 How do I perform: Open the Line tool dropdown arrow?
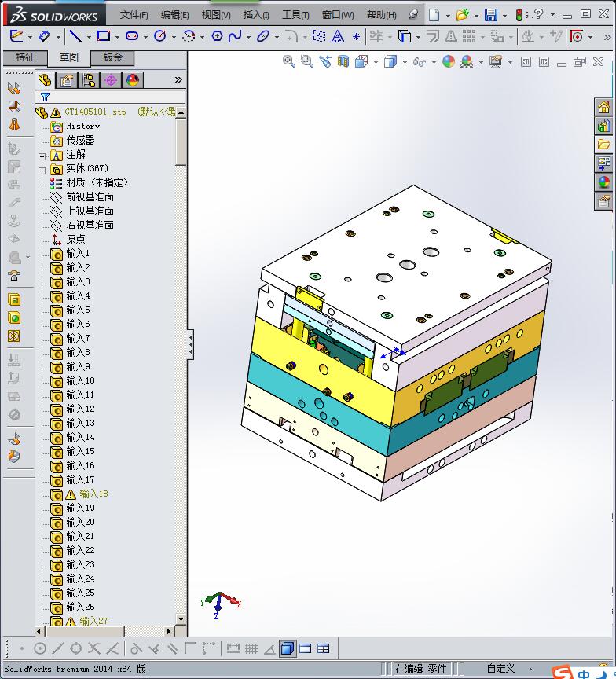pos(89,37)
